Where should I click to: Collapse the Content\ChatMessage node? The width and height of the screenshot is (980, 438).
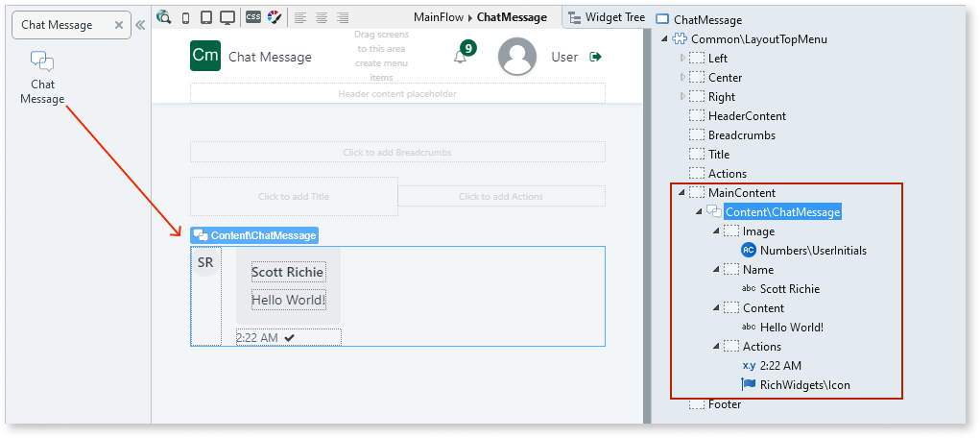[698, 212]
